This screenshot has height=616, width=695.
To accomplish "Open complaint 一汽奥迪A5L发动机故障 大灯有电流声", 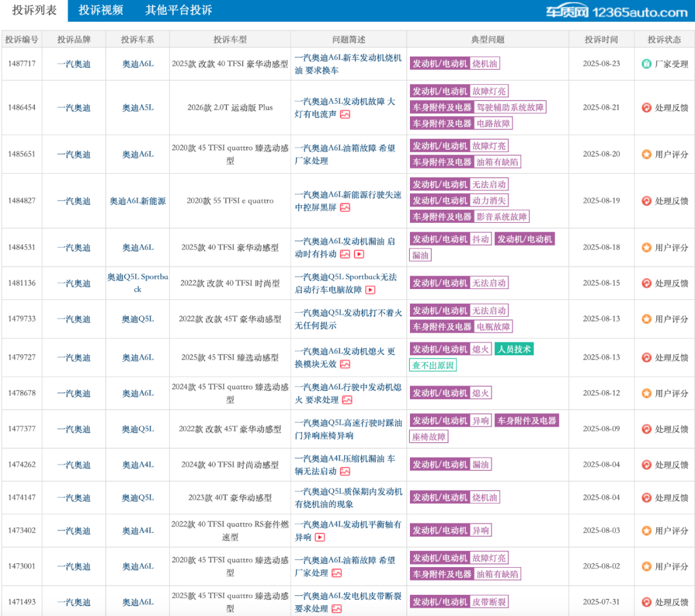I will [x=345, y=107].
